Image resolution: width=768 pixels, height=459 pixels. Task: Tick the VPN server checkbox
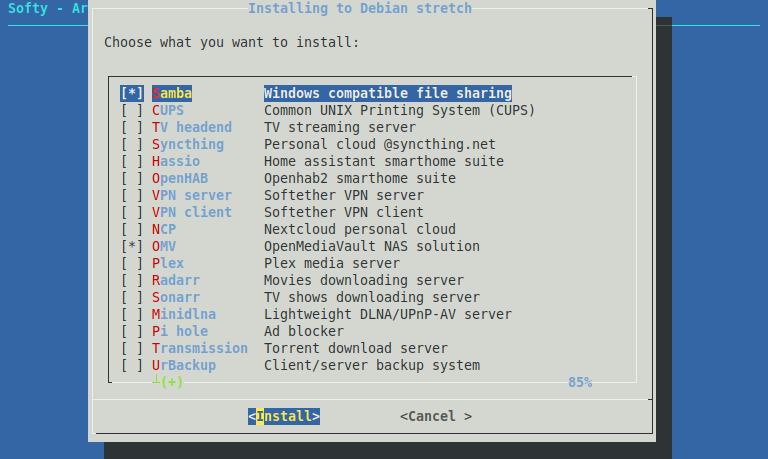click(132, 195)
